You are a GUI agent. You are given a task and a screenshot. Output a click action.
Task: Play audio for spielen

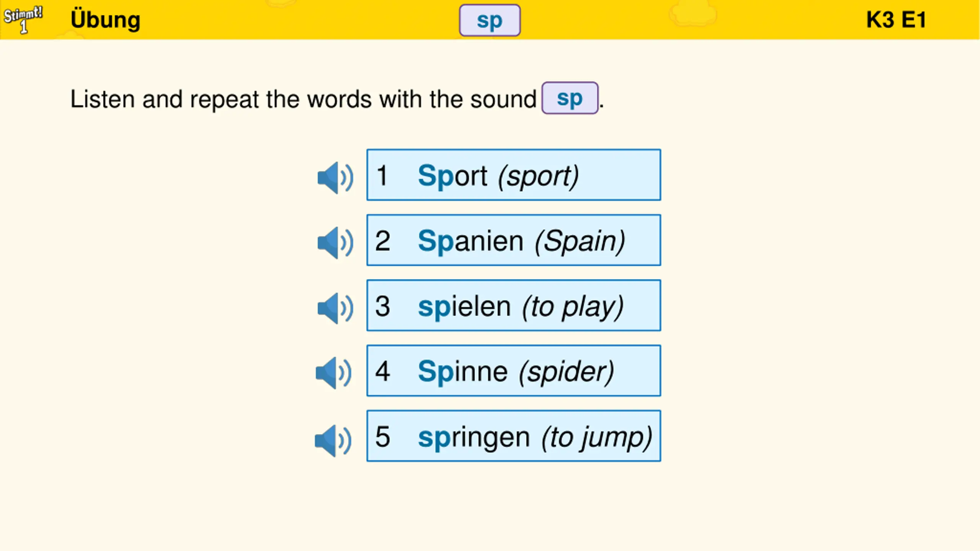pyautogui.click(x=335, y=308)
